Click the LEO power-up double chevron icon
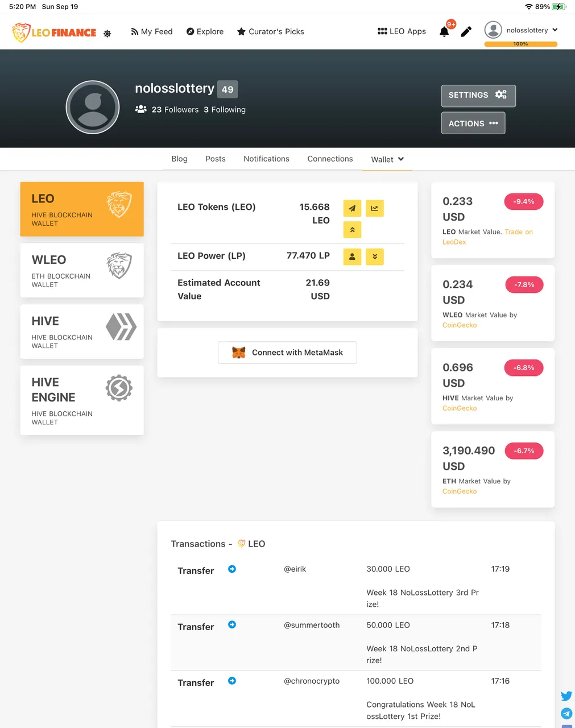The width and height of the screenshot is (575, 728). (x=352, y=230)
